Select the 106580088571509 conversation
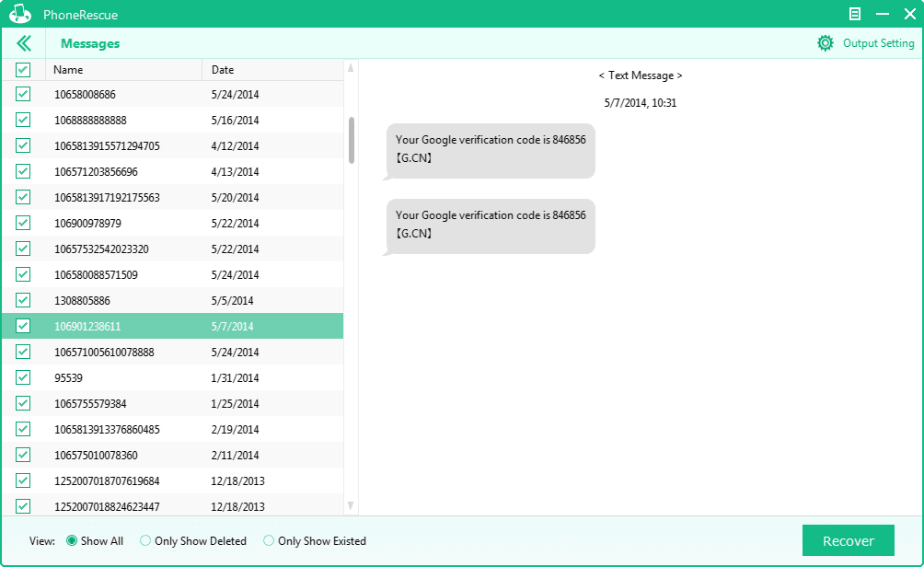Viewport: 924px width, 567px height. (173, 274)
